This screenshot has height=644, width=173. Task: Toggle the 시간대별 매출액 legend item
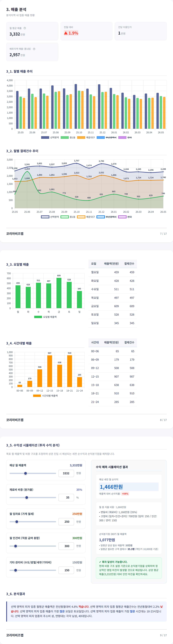tap(45, 396)
